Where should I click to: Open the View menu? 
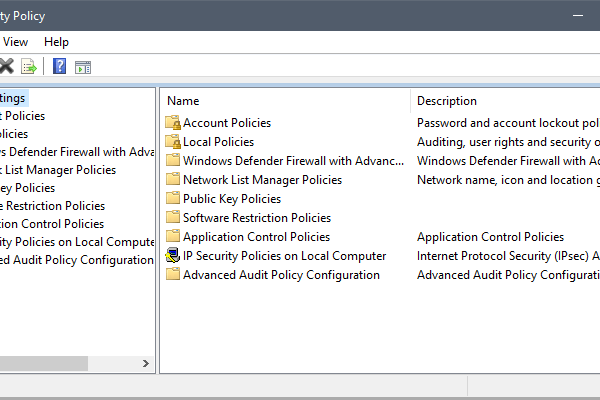tap(15, 42)
